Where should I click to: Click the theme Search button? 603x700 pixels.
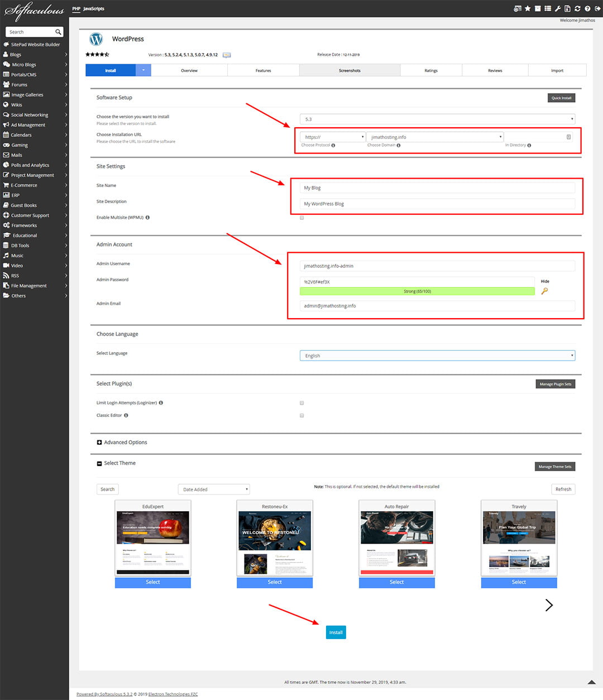point(108,490)
